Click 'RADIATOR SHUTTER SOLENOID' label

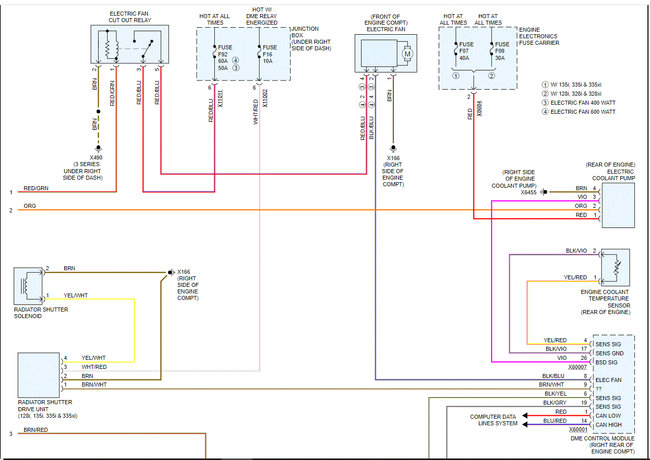41,312
